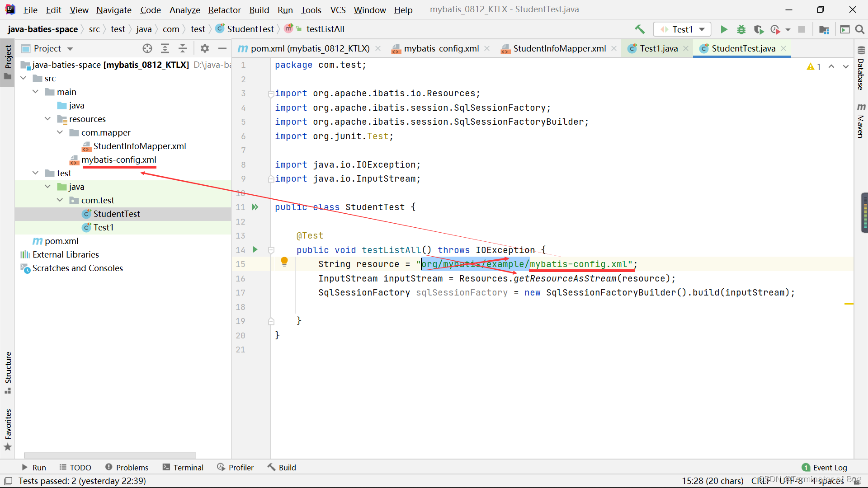Click the Terminal tab at bottom panel

[x=189, y=467]
